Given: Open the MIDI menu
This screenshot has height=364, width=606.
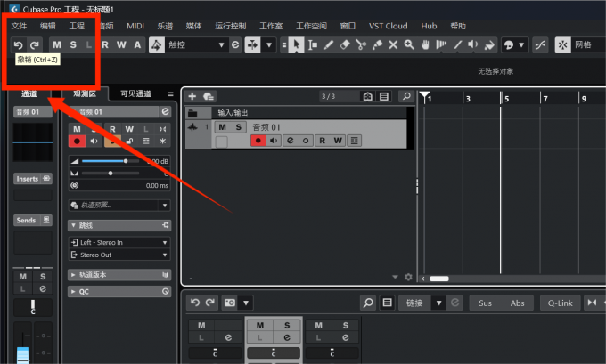Looking at the screenshot, I should tap(135, 26).
